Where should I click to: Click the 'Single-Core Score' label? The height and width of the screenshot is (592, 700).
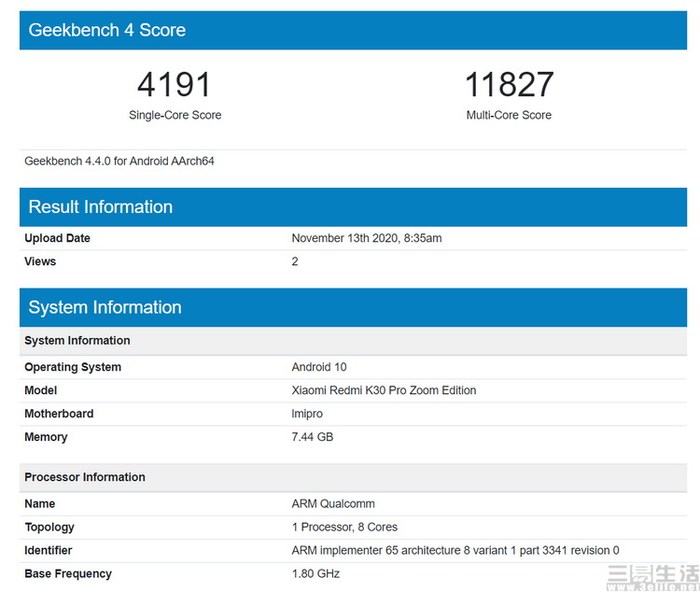coord(175,115)
